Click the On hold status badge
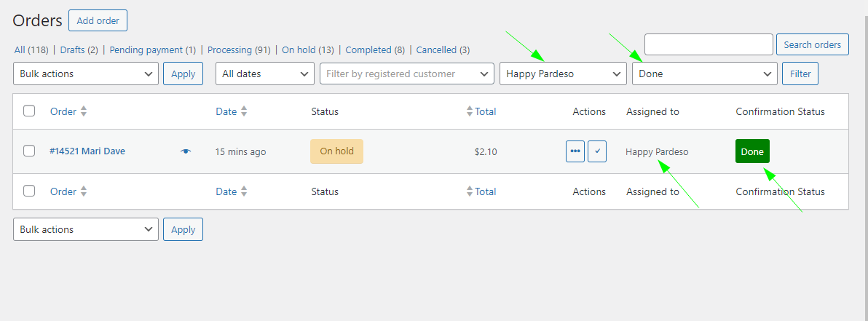The width and height of the screenshot is (868, 321). [336, 151]
